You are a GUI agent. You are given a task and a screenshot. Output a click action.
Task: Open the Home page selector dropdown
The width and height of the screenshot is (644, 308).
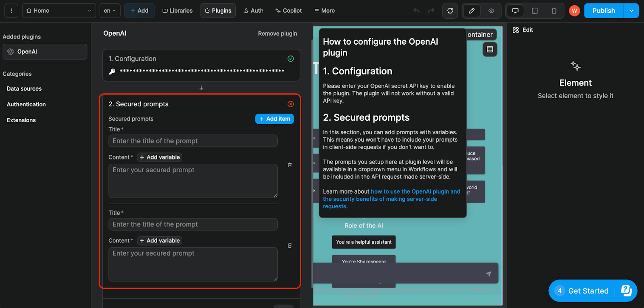58,10
